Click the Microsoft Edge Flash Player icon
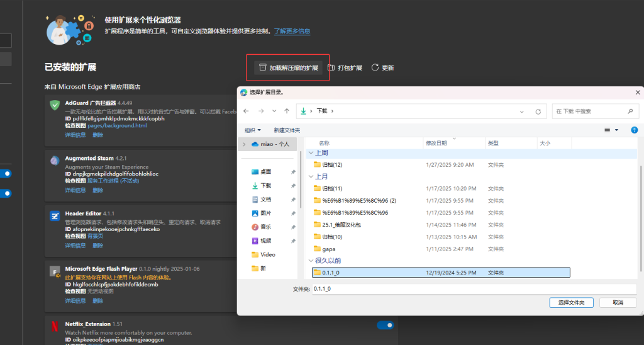This screenshot has height=345, width=644. [55, 271]
